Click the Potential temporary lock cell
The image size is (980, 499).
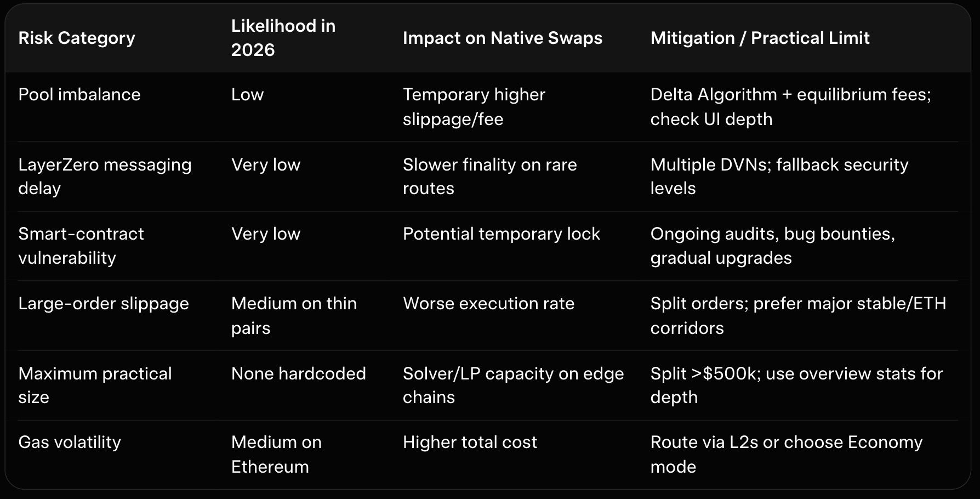point(501,234)
